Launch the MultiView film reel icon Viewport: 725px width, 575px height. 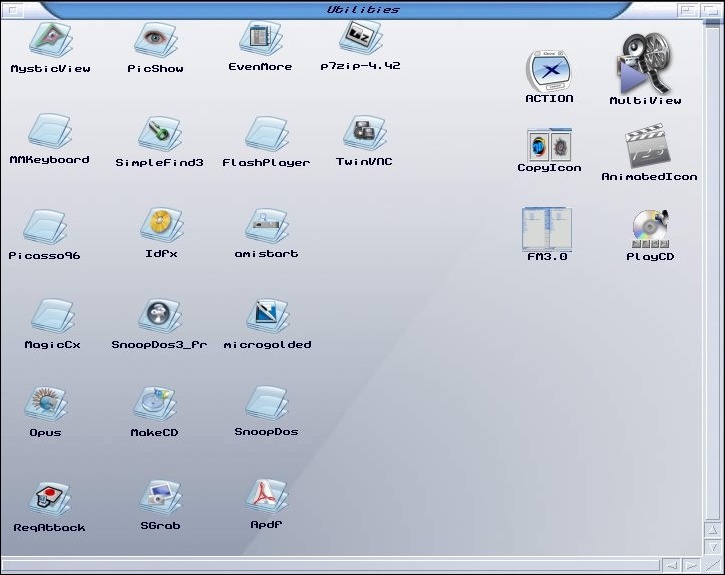pyautogui.click(x=645, y=64)
